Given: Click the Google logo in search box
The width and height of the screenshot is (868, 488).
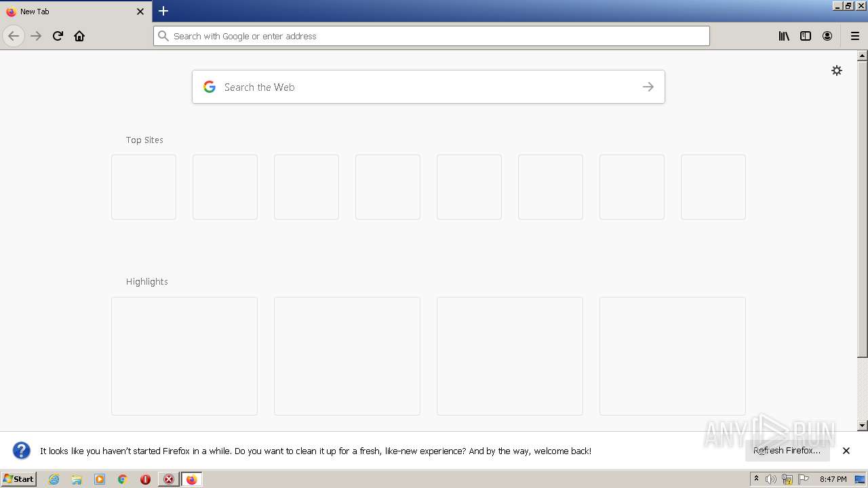Looking at the screenshot, I should [210, 87].
